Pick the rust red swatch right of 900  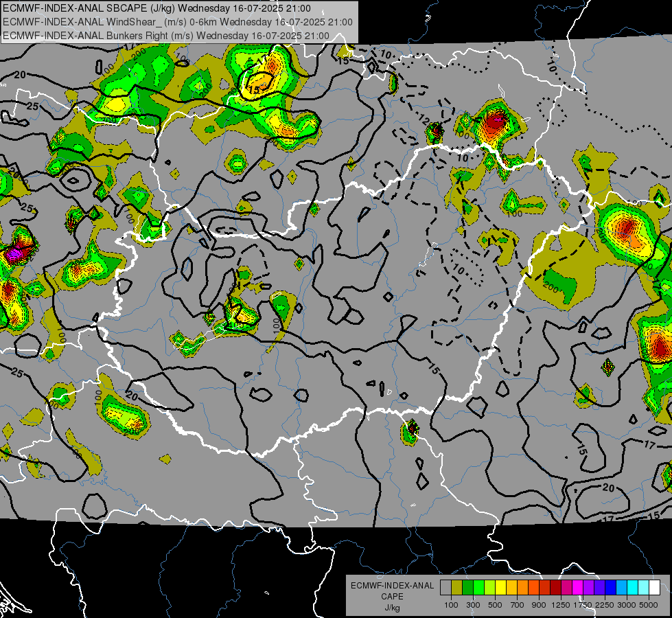545,588
